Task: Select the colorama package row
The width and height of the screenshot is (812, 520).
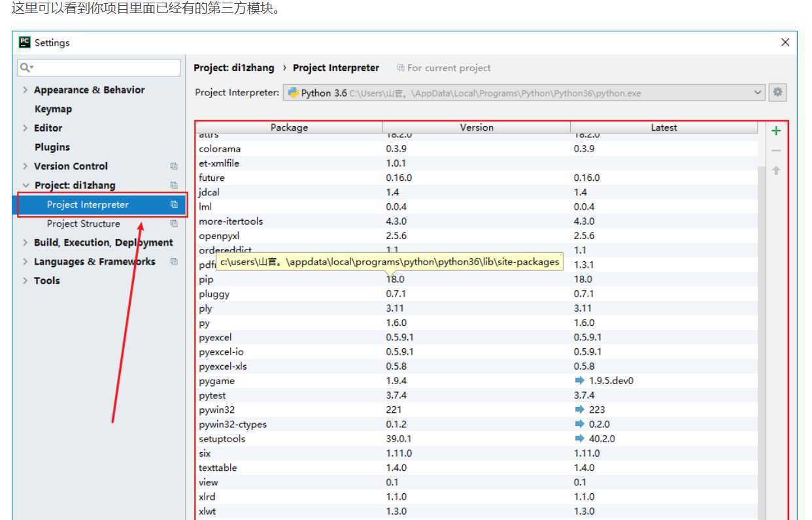Action: coord(477,149)
